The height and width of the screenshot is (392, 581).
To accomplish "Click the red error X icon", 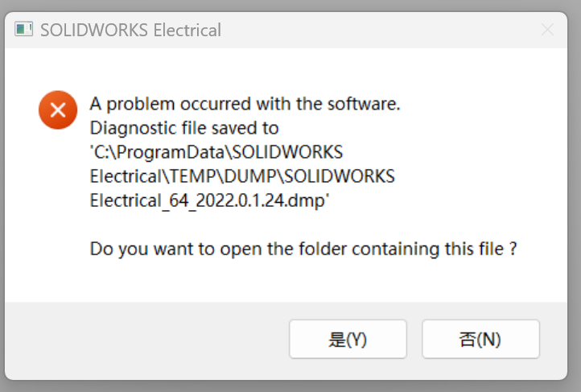I will (58, 110).
